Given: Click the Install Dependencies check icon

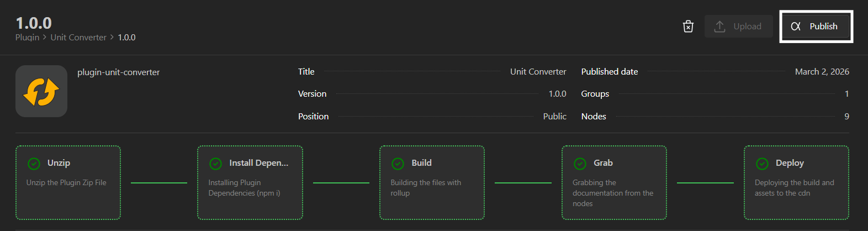Looking at the screenshot, I should tap(216, 164).
